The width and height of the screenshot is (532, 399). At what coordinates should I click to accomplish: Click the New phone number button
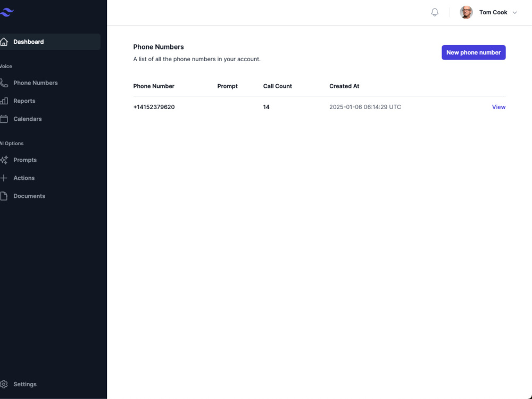tap(473, 53)
